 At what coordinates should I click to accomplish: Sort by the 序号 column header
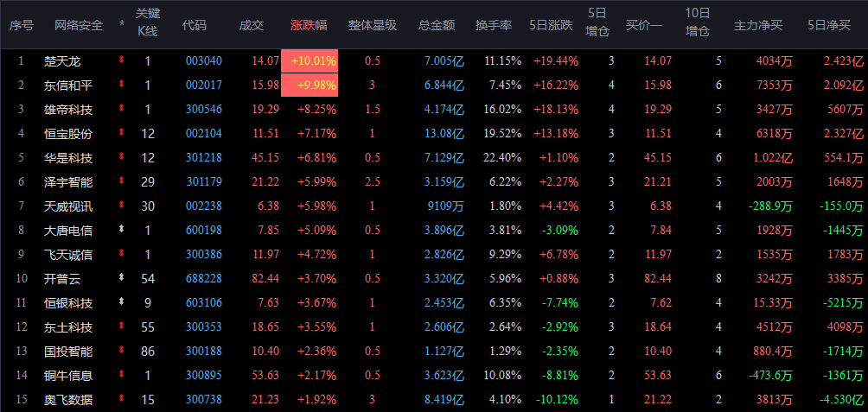coord(21,25)
